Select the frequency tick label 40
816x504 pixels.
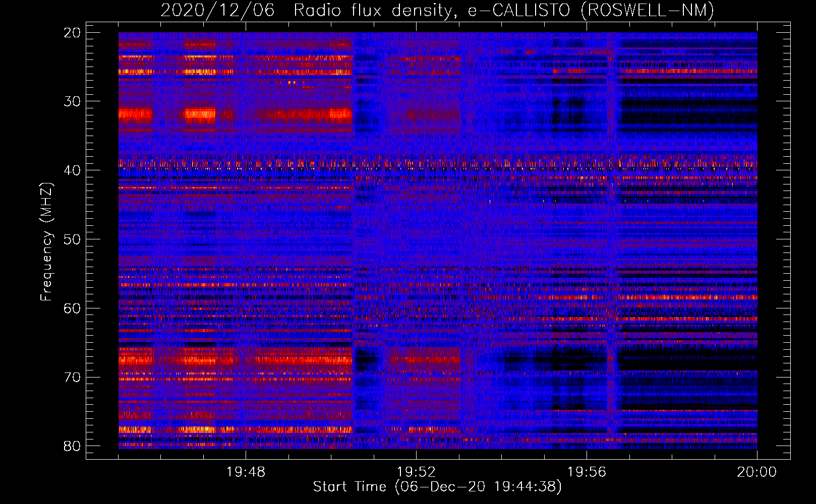[73, 170]
